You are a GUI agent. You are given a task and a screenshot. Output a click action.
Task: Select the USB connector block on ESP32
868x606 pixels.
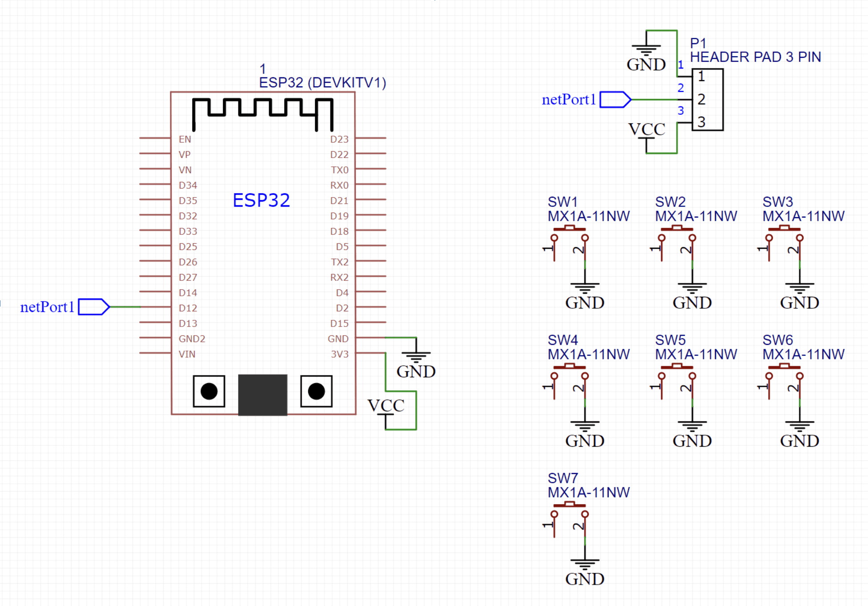(x=263, y=395)
